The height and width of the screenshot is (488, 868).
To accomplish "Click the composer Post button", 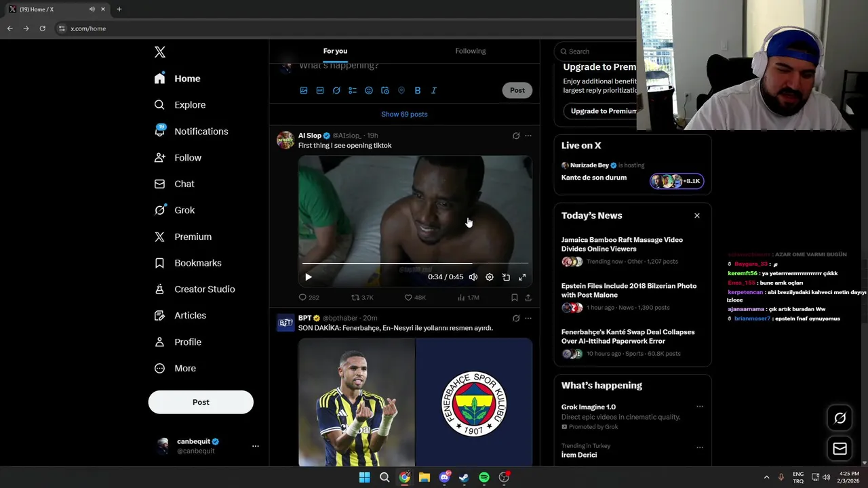I will [517, 90].
